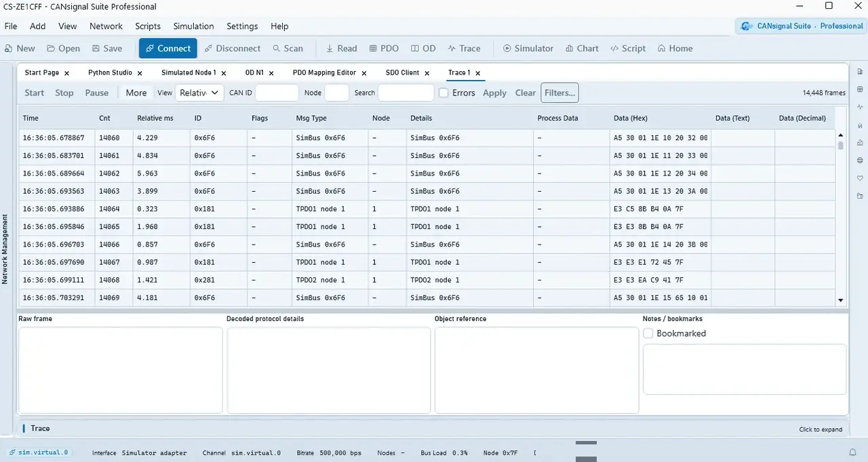Click the grid icon in right sidebar
868x462 pixels.
860,89
